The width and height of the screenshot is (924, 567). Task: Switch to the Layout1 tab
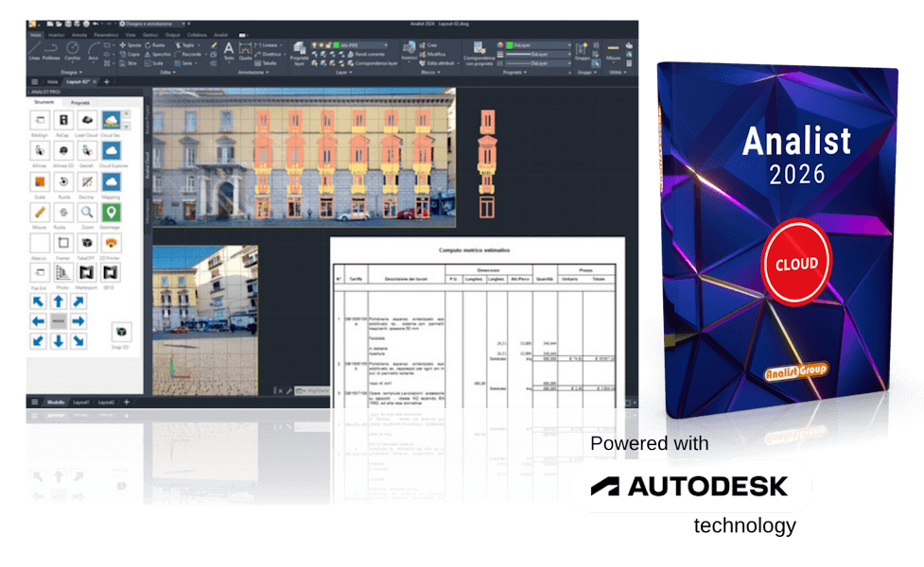pyautogui.click(x=81, y=403)
